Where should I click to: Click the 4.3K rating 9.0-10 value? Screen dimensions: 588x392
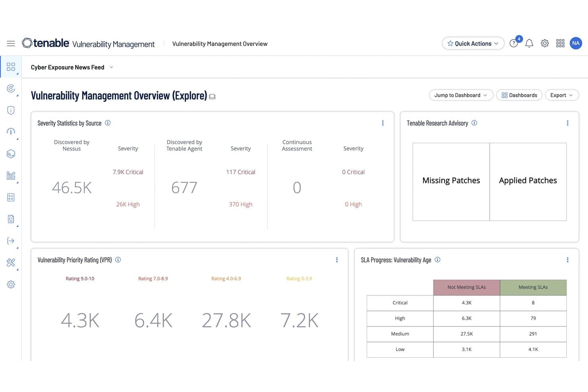pyautogui.click(x=80, y=321)
